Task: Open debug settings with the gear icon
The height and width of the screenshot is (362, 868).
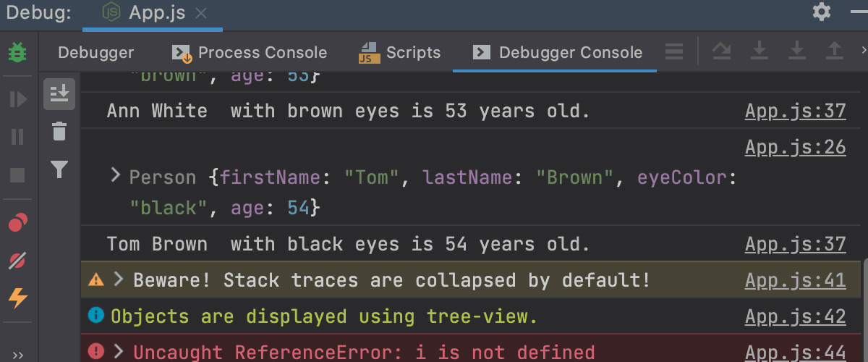Action: tap(822, 12)
